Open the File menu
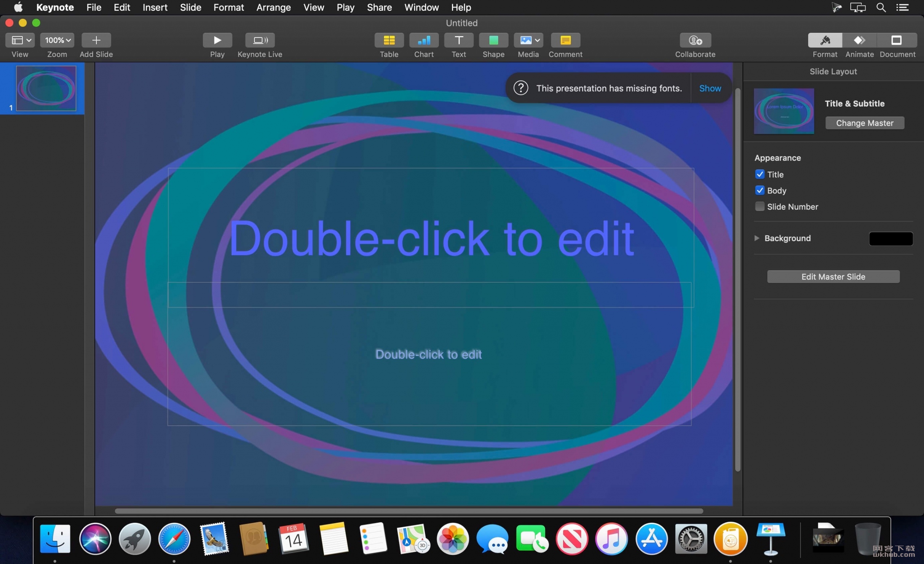 (x=94, y=8)
